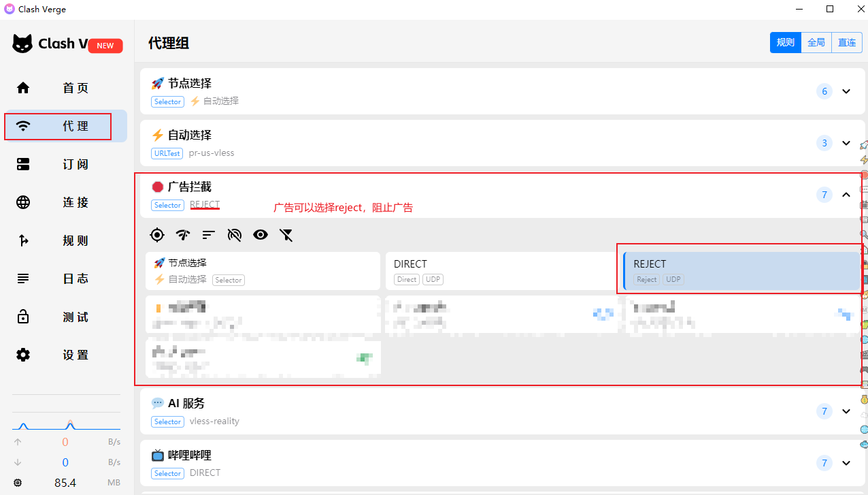Toggle proxy detail display with the eye icon
868x495 pixels.
261,235
